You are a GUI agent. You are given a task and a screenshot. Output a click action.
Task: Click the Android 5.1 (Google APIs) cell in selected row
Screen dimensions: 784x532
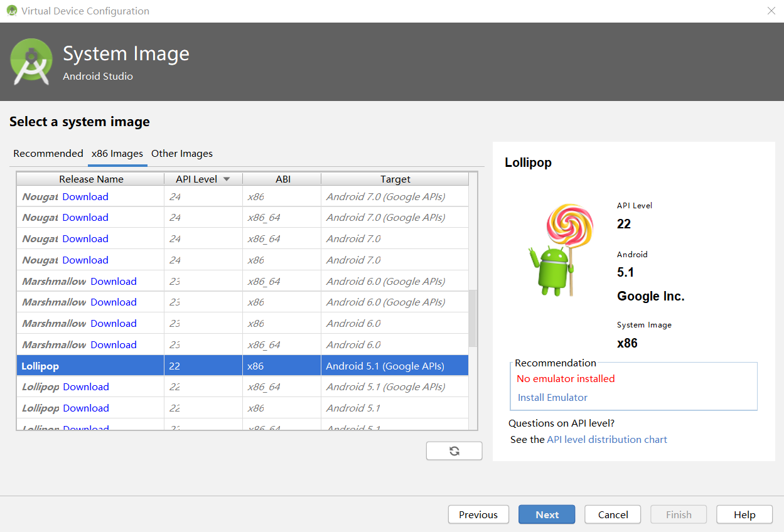pyautogui.click(x=395, y=366)
